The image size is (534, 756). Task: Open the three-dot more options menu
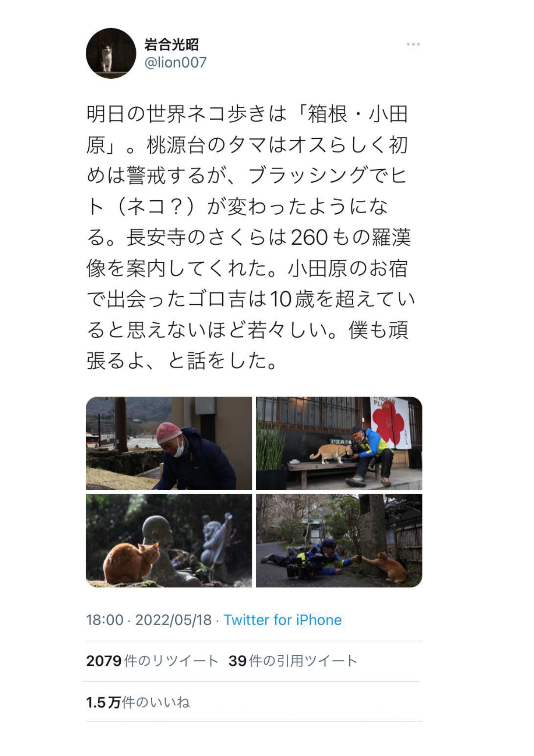click(x=413, y=44)
